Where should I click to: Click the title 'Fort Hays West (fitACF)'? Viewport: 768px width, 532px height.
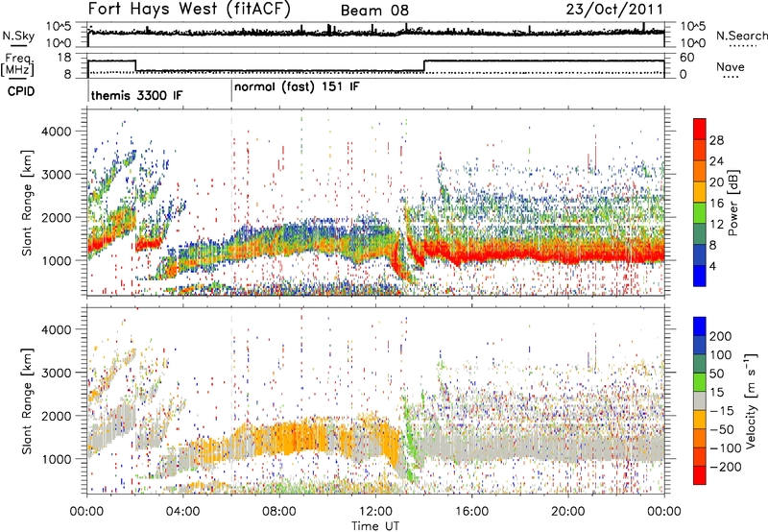pyautogui.click(x=189, y=10)
